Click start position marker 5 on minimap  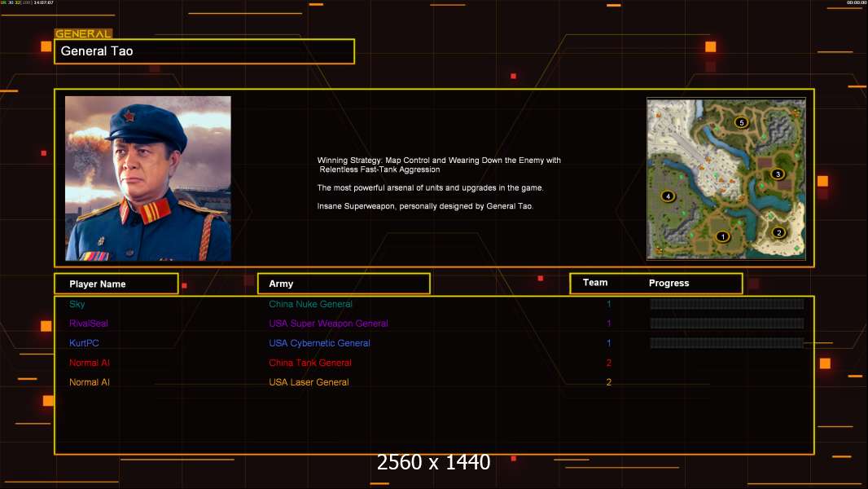pos(741,122)
